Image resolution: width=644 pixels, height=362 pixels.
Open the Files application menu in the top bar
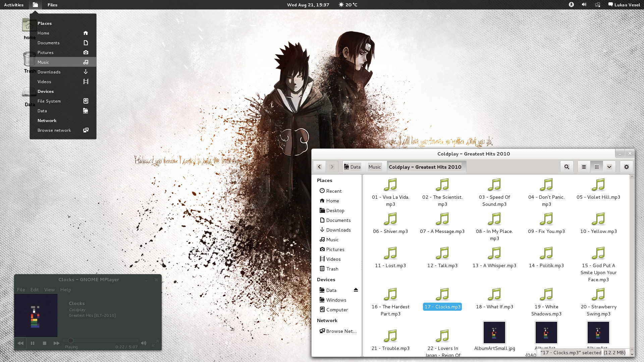52,5
